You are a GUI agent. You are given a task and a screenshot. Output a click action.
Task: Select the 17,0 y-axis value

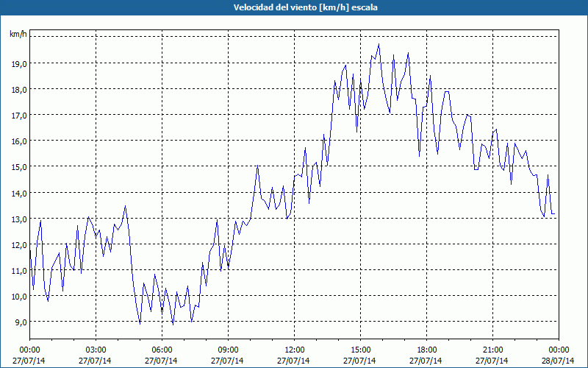point(19,116)
